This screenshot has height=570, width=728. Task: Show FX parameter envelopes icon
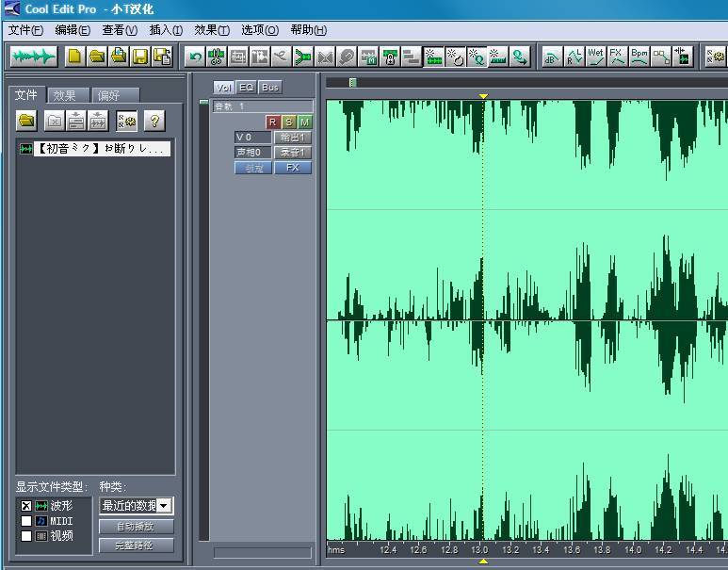click(617, 57)
